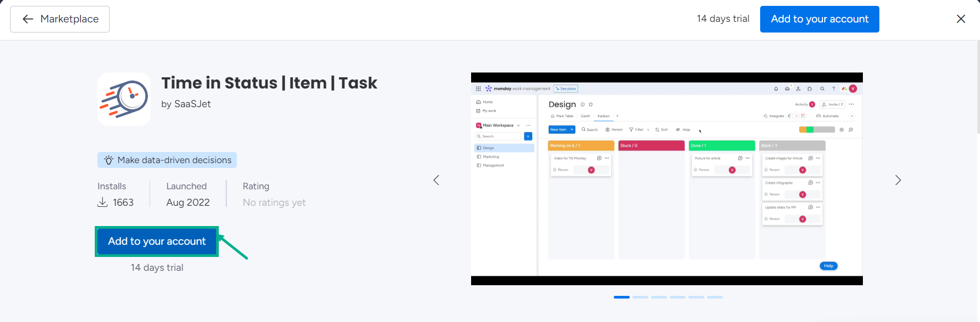980x322 pixels.
Task: Click the Time in Status app logo
Action: tap(124, 99)
